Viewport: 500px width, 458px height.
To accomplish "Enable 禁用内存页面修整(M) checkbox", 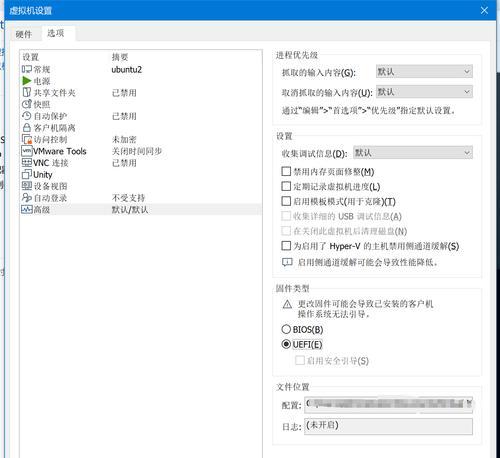I will tap(286, 171).
